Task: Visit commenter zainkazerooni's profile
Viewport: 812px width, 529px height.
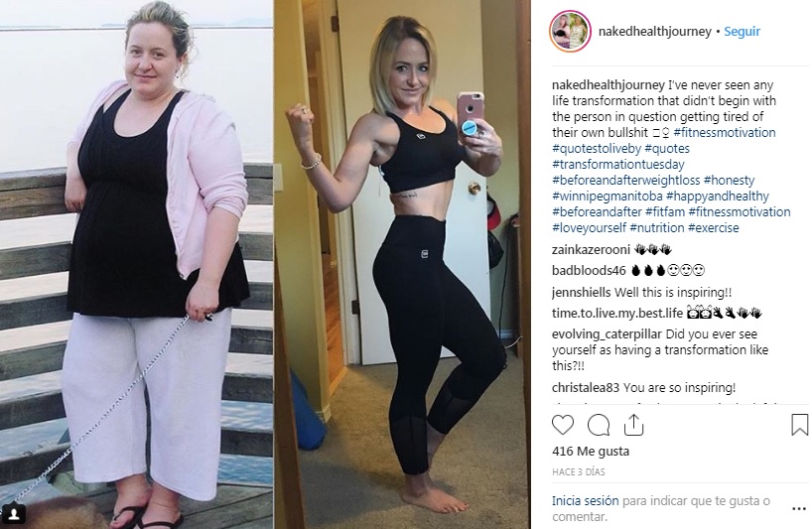Action: (x=591, y=250)
